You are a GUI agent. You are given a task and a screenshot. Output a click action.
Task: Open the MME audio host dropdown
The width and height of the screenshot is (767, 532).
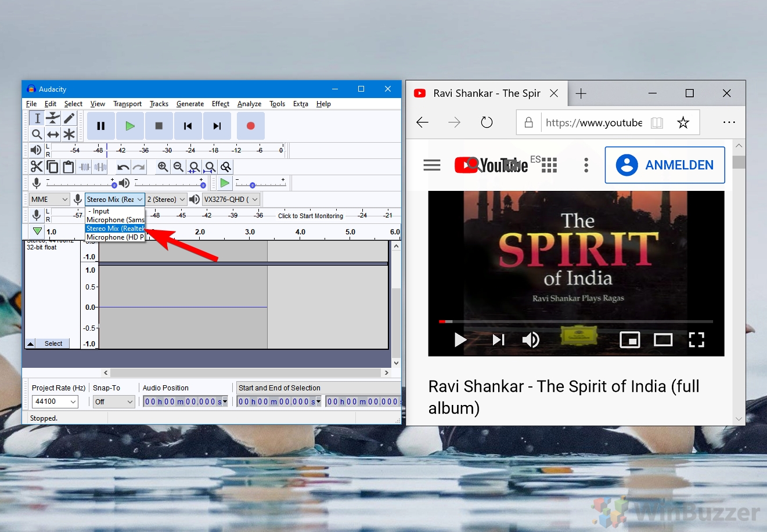(x=49, y=199)
